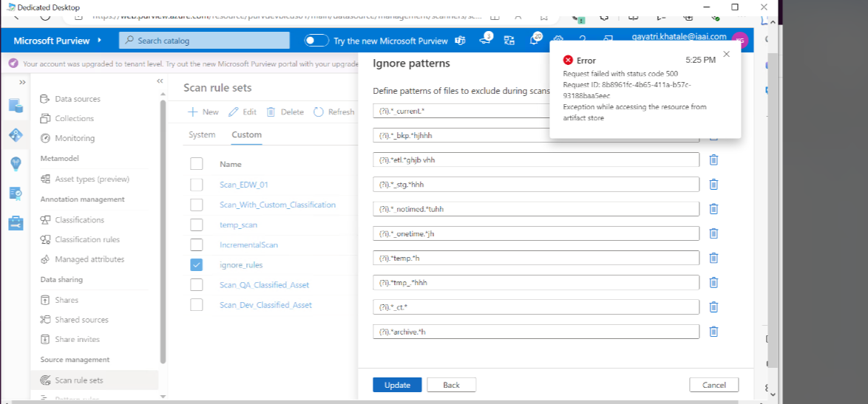This screenshot has height=404, width=868.
Task: Open Classification rules in the navigation
Action: 87,239
